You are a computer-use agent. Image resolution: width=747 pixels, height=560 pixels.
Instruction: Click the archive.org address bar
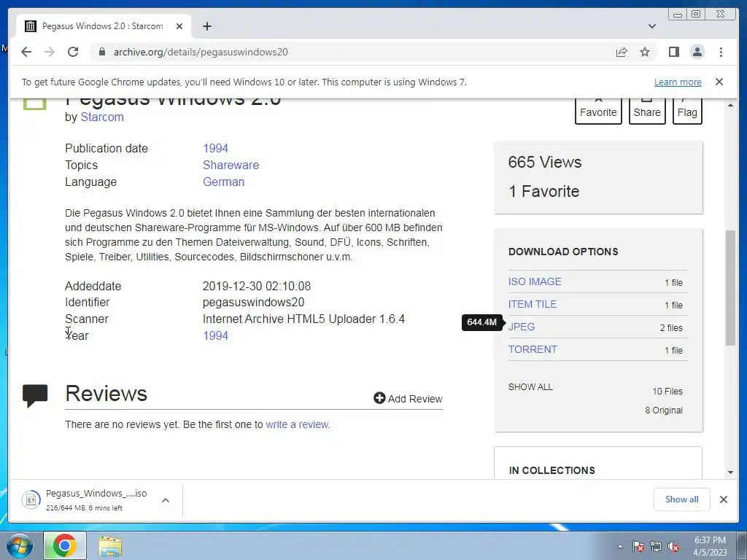(x=352, y=52)
